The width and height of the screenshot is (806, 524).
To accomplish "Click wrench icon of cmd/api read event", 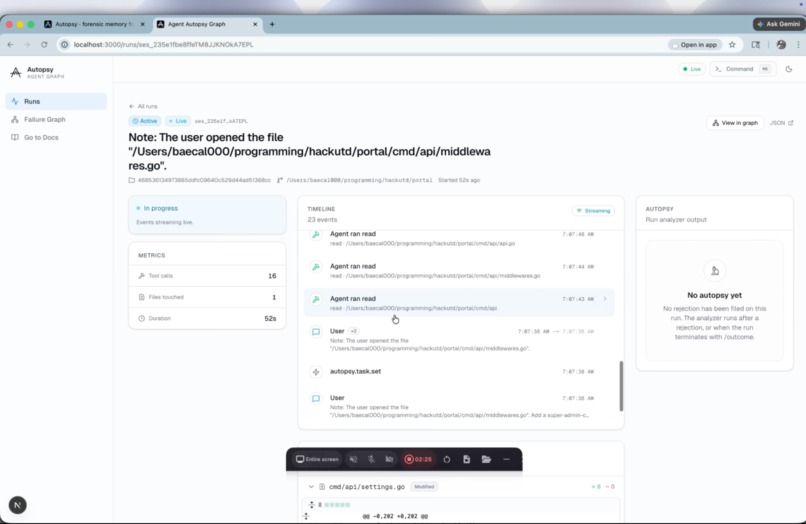I will [x=316, y=299].
